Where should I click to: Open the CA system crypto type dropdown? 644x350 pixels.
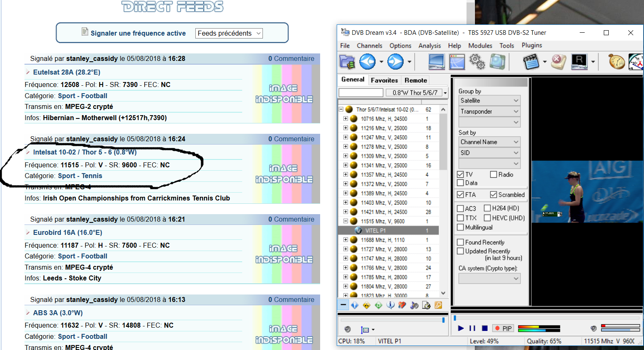(x=489, y=279)
